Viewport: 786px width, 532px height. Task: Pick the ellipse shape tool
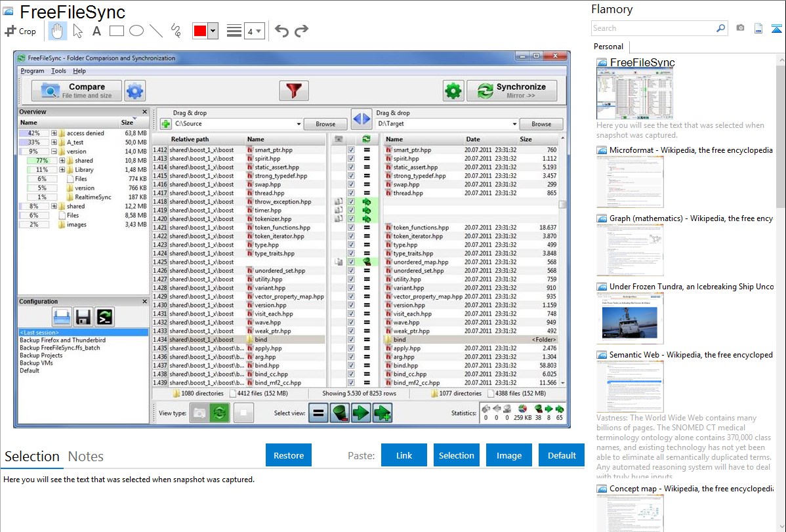pos(136,31)
